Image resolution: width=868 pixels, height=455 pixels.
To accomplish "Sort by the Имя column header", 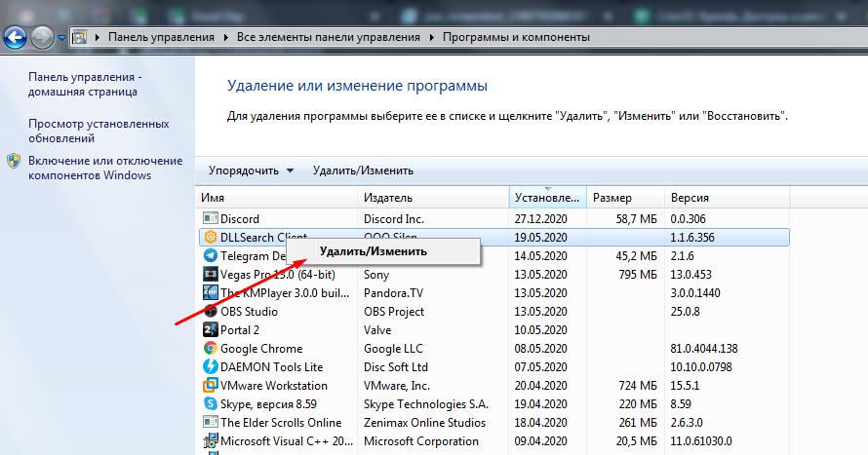I will [277, 198].
